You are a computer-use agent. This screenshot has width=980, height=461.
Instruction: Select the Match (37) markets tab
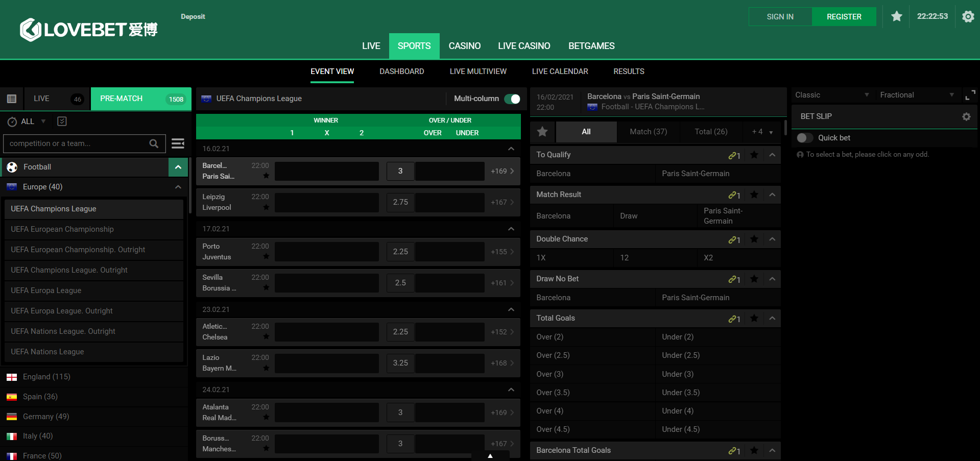coord(649,132)
